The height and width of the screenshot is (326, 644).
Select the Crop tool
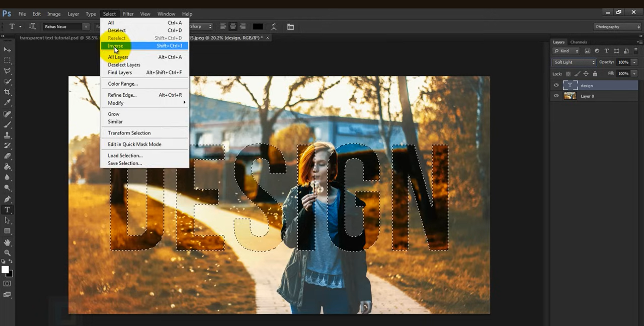(7, 92)
